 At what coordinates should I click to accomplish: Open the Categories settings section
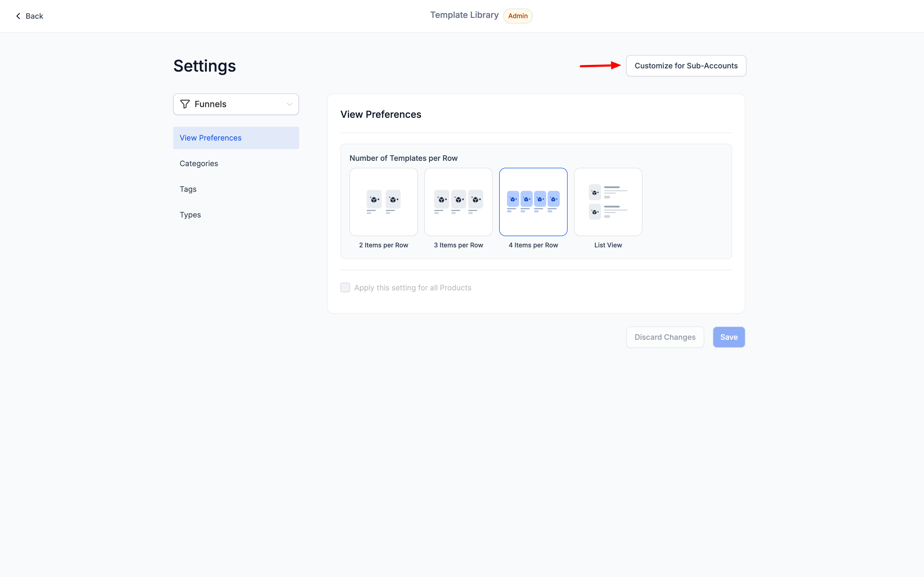click(199, 163)
